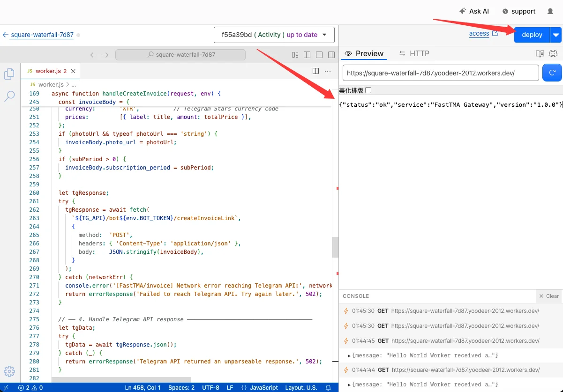Click the square-waterfall-7d87 command search box
The image size is (563, 392).
pos(180,55)
